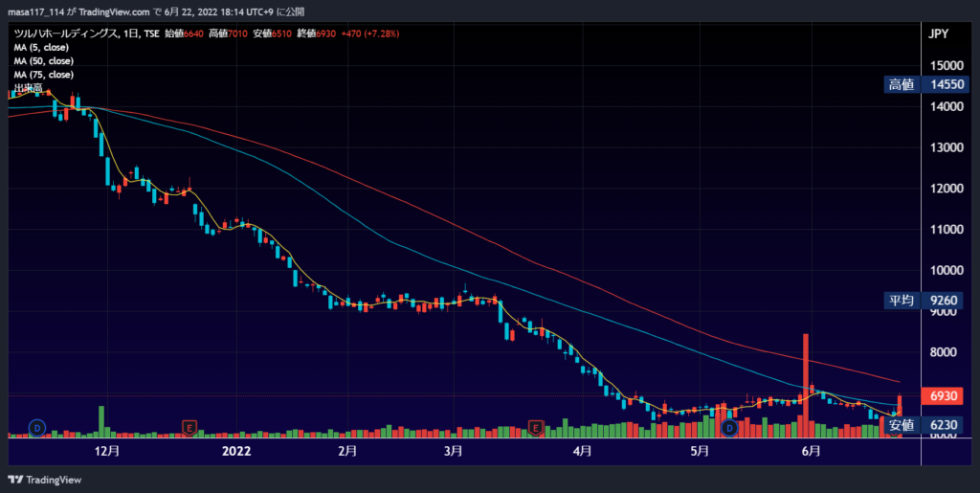Image resolution: width=980 pixels, height=493 pixels.
Task: Click the 安値 6230 price label
Action: 924,425
